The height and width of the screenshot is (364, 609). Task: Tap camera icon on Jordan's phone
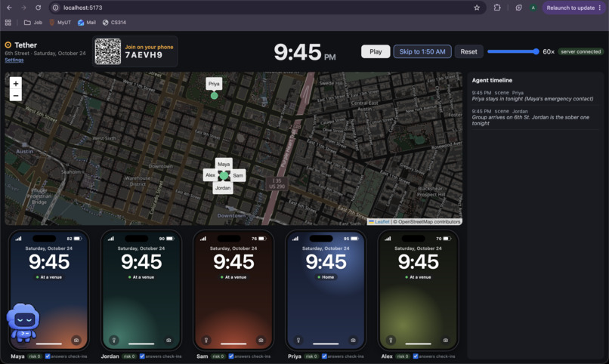point(168,340)
